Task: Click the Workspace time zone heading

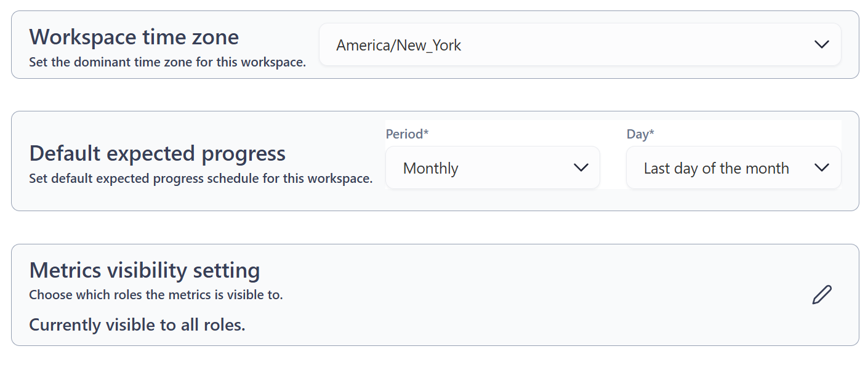Action: pos(134,37)
